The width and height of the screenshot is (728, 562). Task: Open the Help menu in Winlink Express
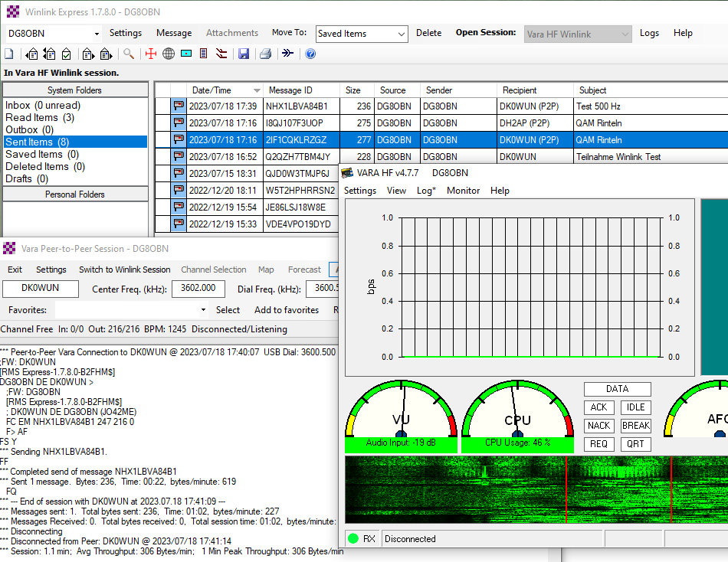click(683, 33)
